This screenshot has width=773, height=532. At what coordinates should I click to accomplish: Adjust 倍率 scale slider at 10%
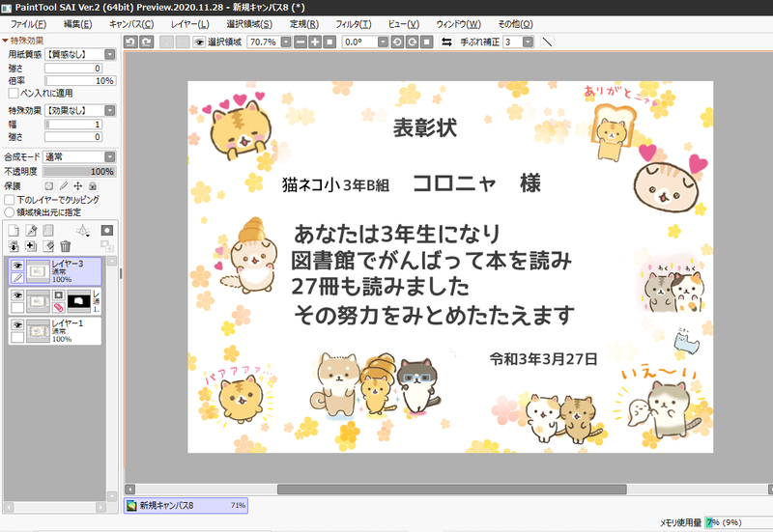[x=80, y=81]
